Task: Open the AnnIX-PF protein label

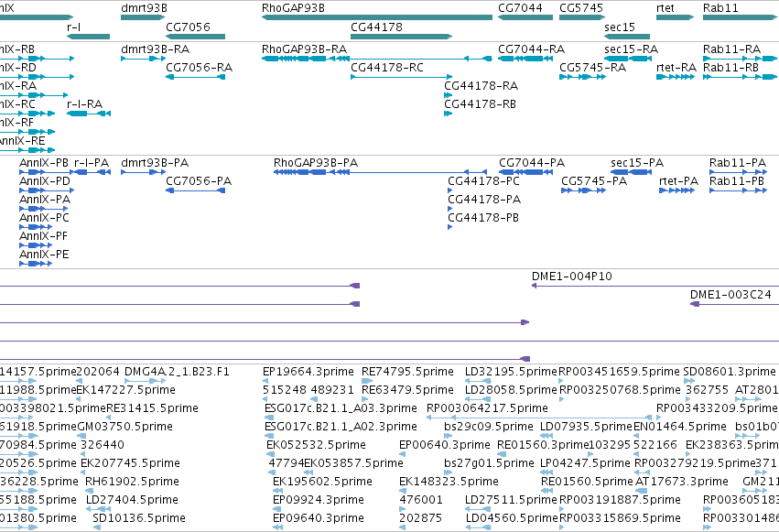Action: coord(43,236)
